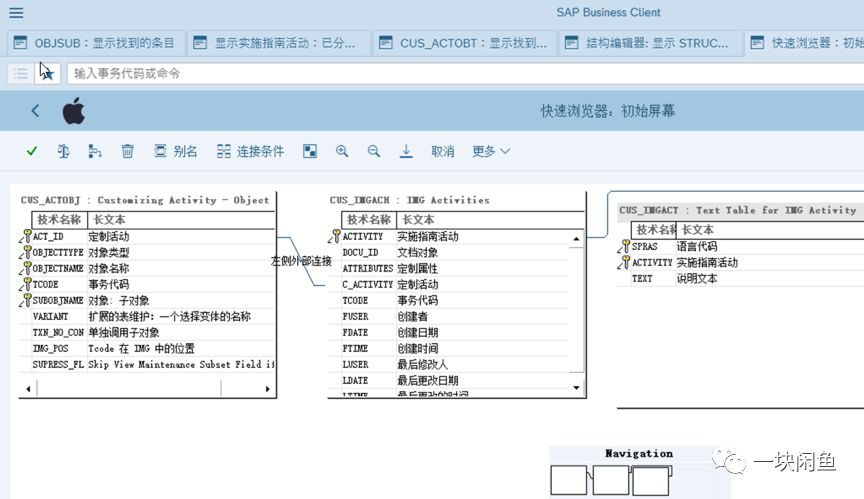The height and width of the screenshot is (499, 864).
Task: Open the list menu icon beside the command field
Action: [x=20, y=73]
